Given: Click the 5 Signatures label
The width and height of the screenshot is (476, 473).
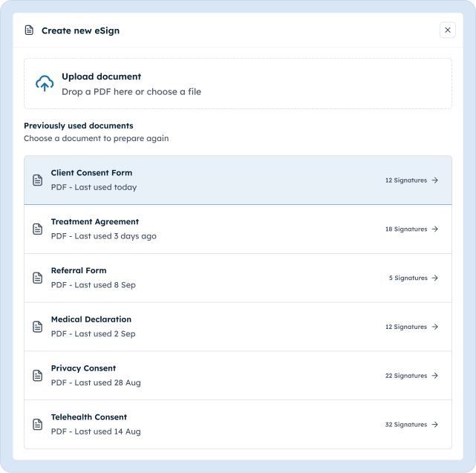Looking at the screenshot, I should 408,278.
